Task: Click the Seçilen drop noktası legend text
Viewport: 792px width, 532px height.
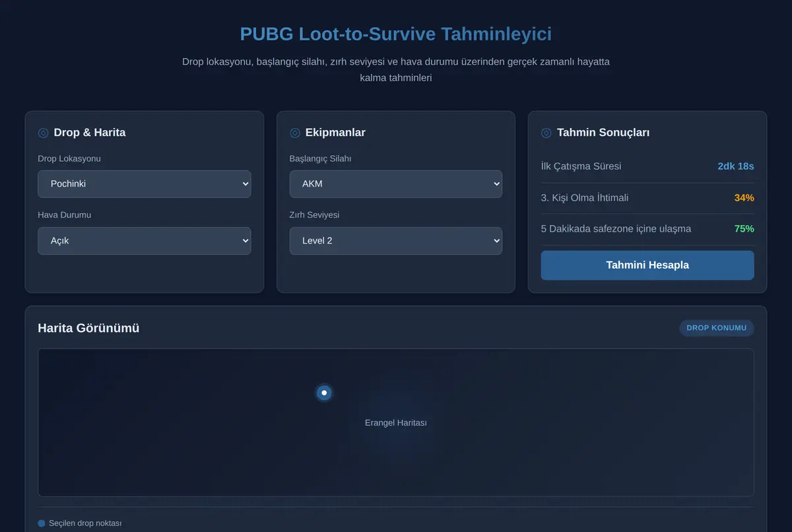Action: click(x=85, y=523)
